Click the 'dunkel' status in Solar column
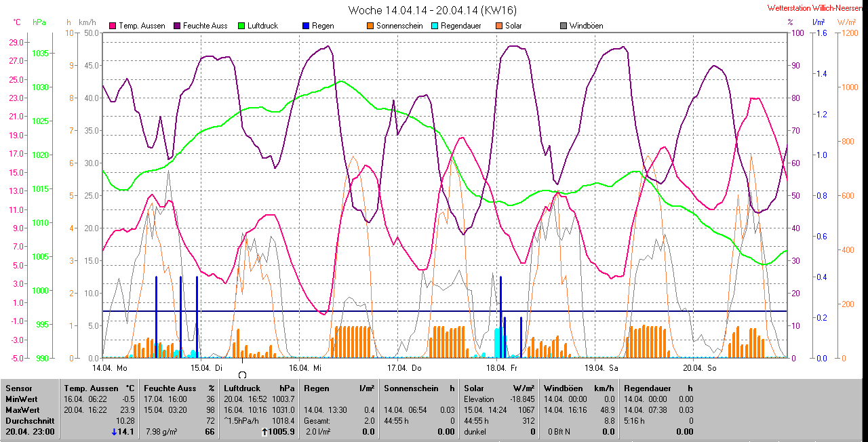Image resolution: width=868 pixels, height=442 pixels. (475, 432)
